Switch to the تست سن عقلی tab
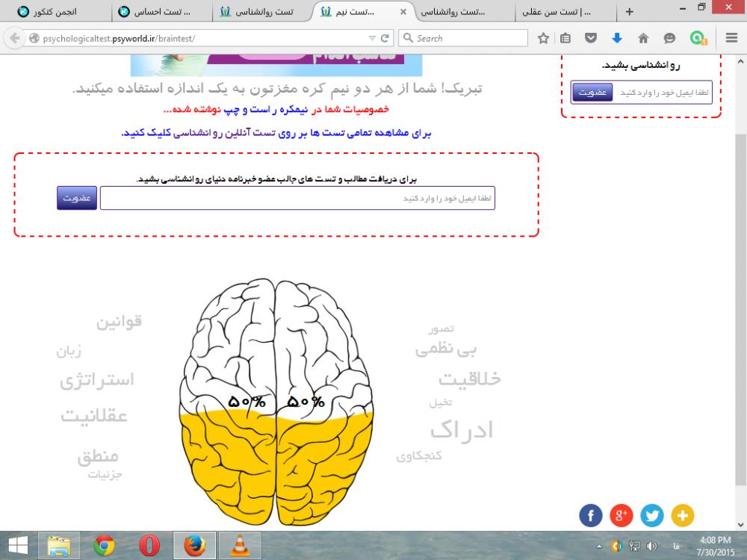747x560 pixels. [x=565, y=11]
